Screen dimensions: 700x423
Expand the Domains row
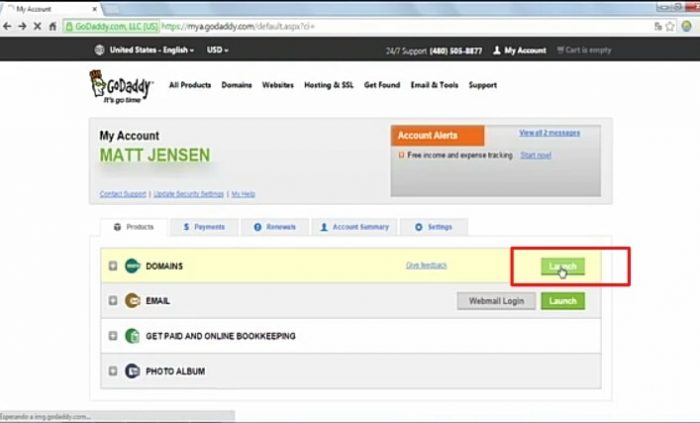coord(113,266)
